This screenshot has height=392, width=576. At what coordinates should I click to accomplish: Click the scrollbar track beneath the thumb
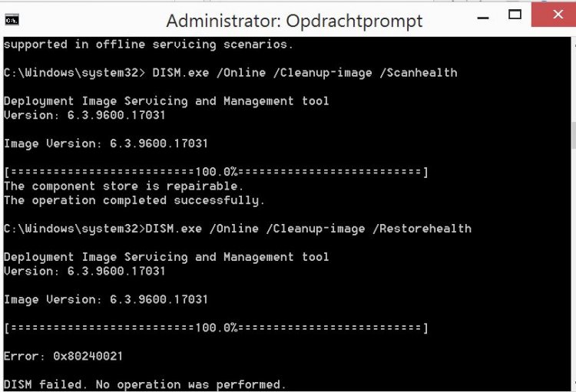tap(574, 264)
